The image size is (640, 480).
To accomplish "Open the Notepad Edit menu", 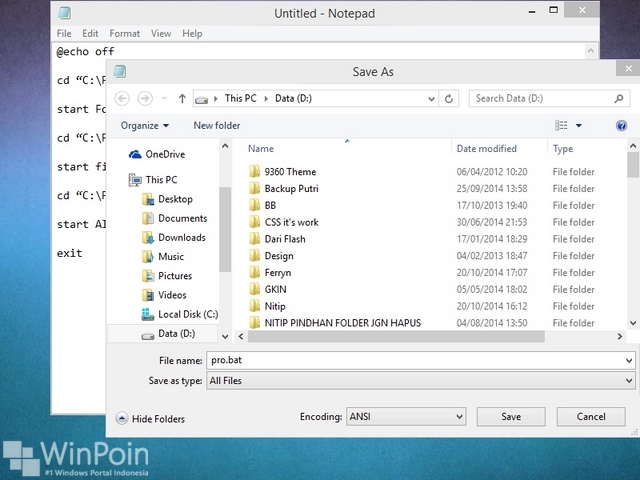I will click(x=90, y=33).
